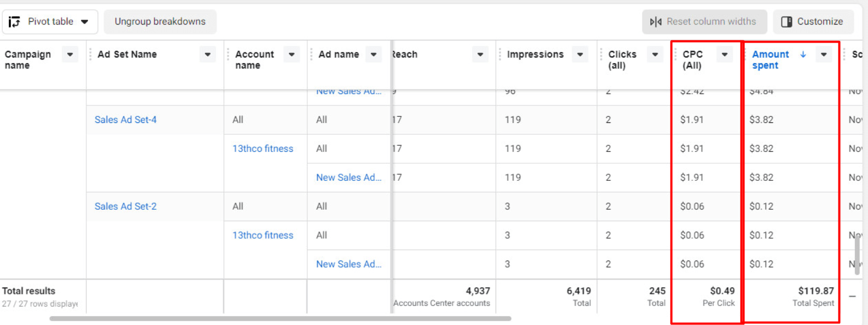Image resolution: width=868 pixels, height=325 pixels.
Task: Click the Reset column widths icon
Action: 655,22
